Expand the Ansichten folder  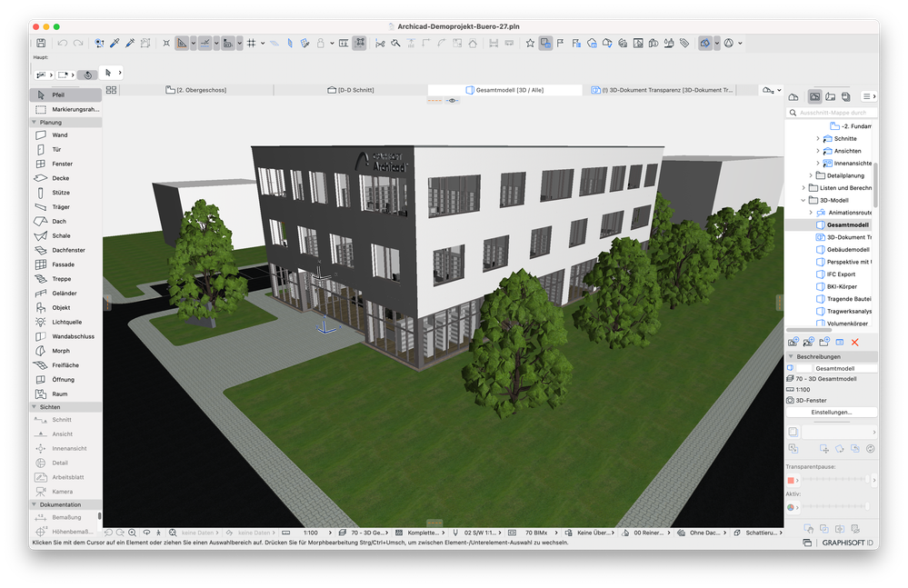point(818,151)
